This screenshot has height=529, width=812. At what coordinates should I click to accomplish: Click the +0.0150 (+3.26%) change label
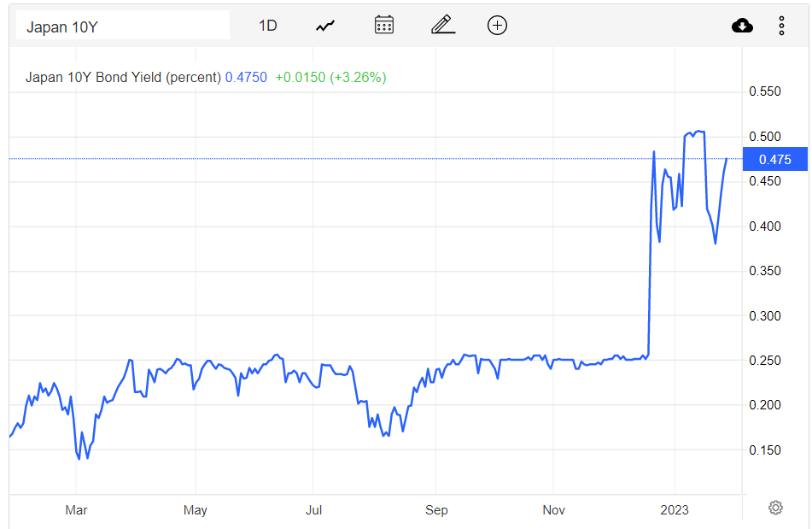(331, 77)
